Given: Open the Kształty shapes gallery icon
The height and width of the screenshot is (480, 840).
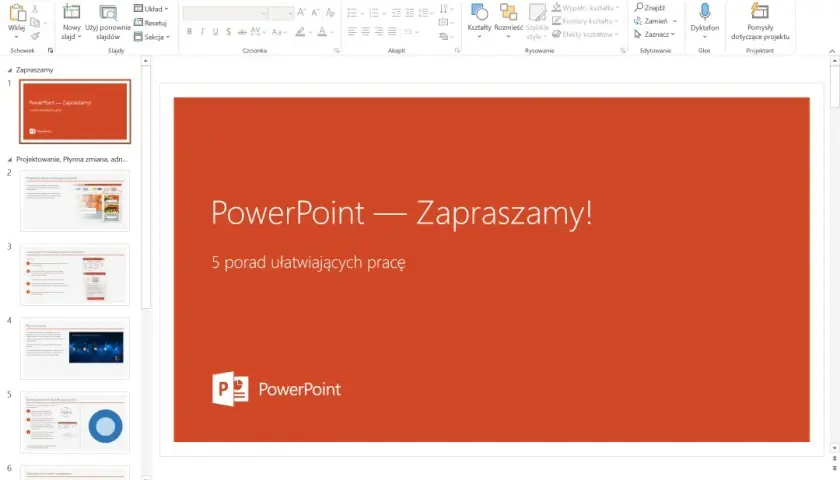Looking at the screenshot, I should (x=479, y=12).
